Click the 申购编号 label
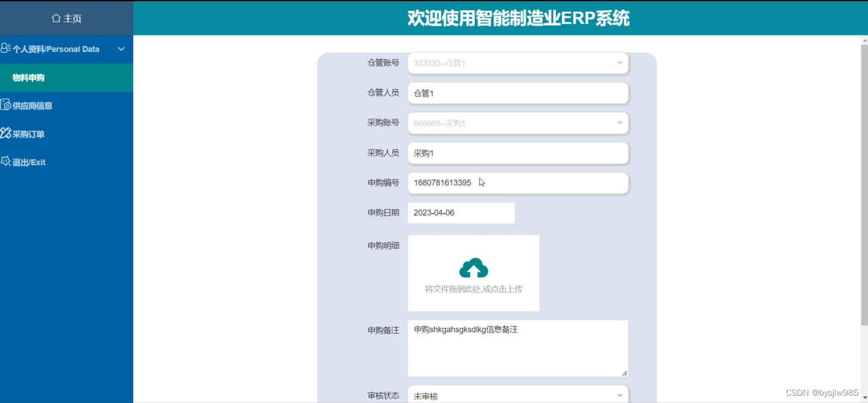 (x=383, y=183)
